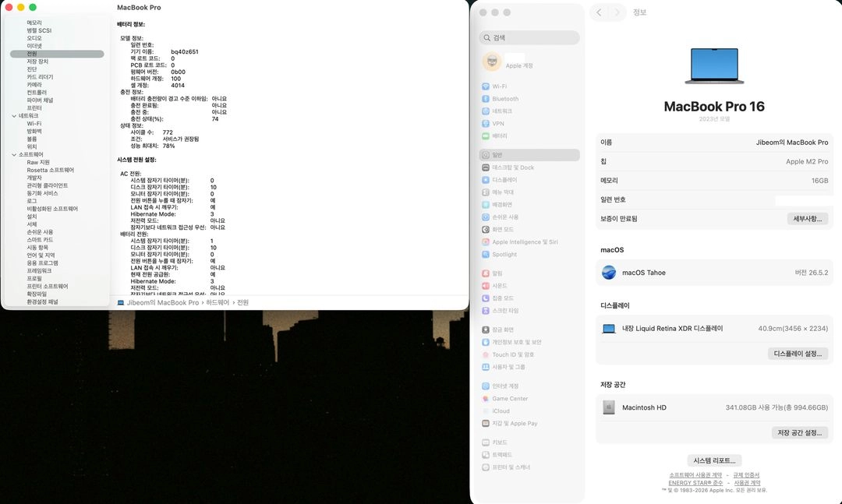842x504 pixels.
Task: Select 응용 프로그램 in System Information sidebar
Action: pyautogui.click(x=42, y=263)
